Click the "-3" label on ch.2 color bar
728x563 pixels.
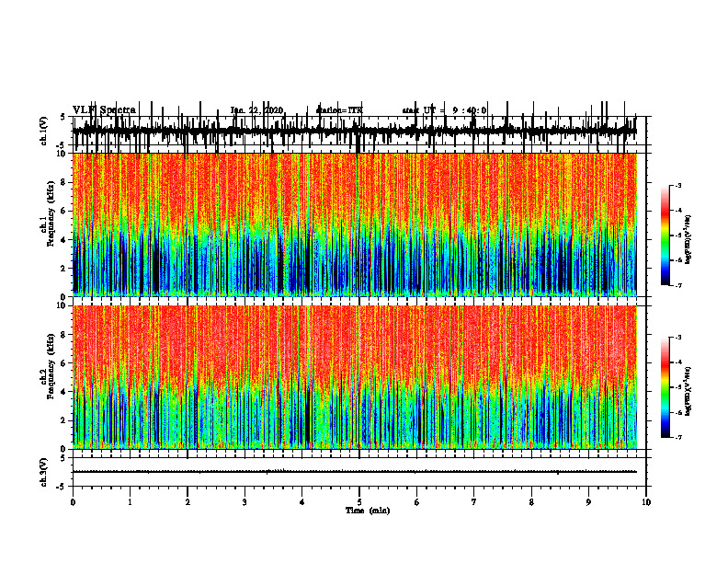[x=678, y=338]
